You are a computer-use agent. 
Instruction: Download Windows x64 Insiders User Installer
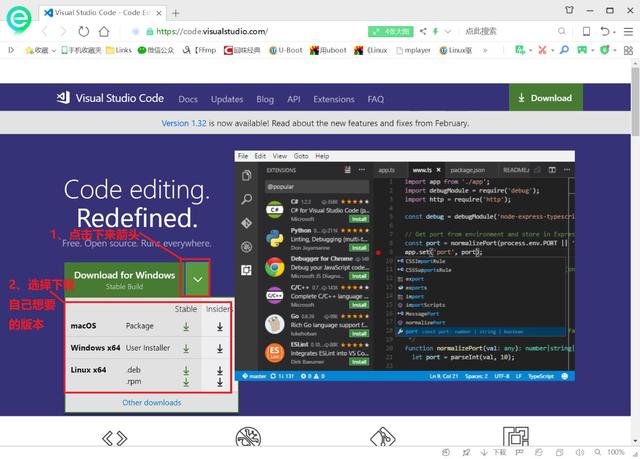(220, 348)
